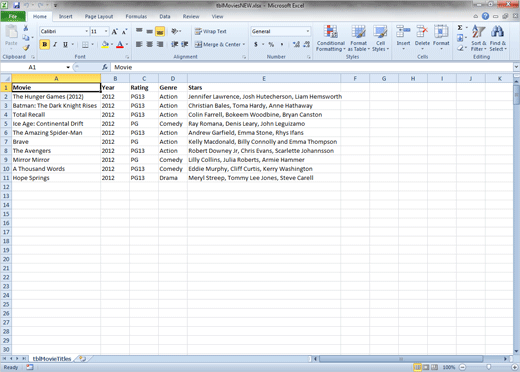This screenshot has height=372, width=520.
Task: Click the Decrease Indent icon
Action: tap(174, 44)
